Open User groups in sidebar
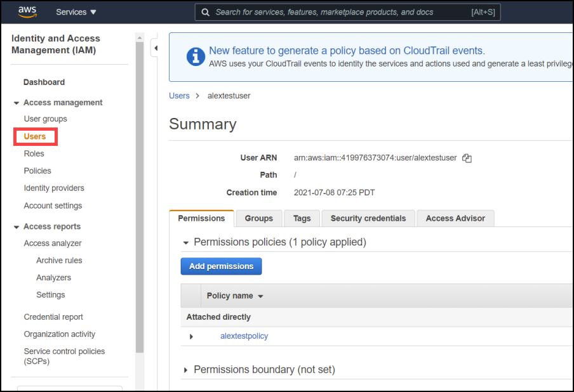Viewport: 574px width, 392px height. pos(45,119)
